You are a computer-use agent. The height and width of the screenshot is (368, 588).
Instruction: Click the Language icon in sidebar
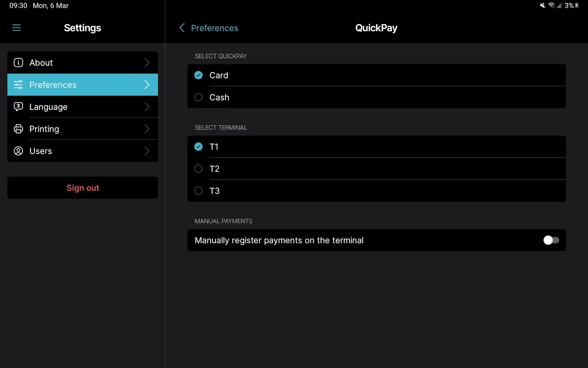(18, 107)
